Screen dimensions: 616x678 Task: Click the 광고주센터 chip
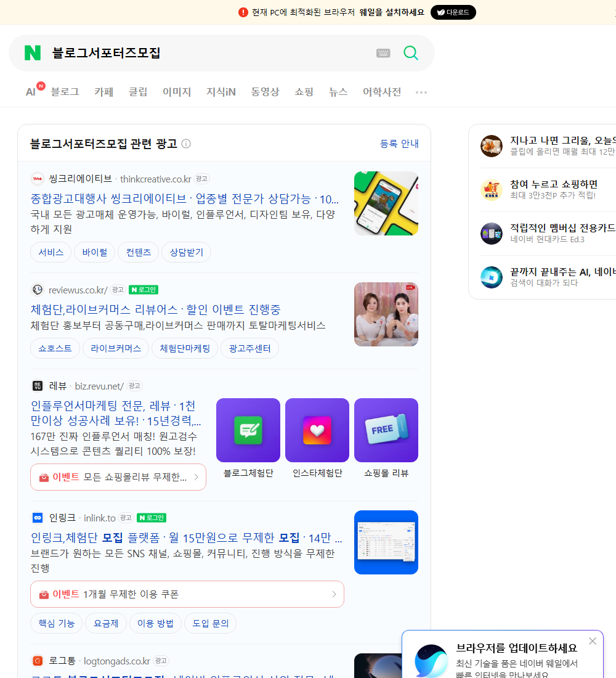pyautogui.click(x=249, y=348)
